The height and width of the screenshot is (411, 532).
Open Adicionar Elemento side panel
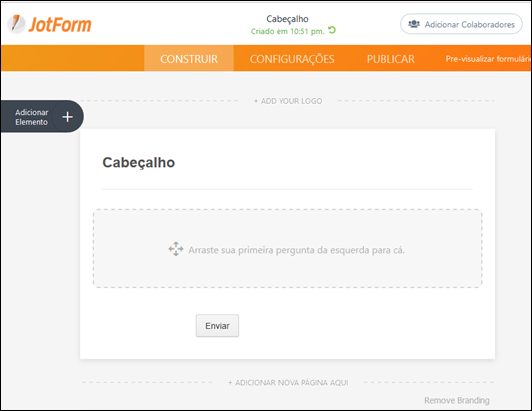42,116
